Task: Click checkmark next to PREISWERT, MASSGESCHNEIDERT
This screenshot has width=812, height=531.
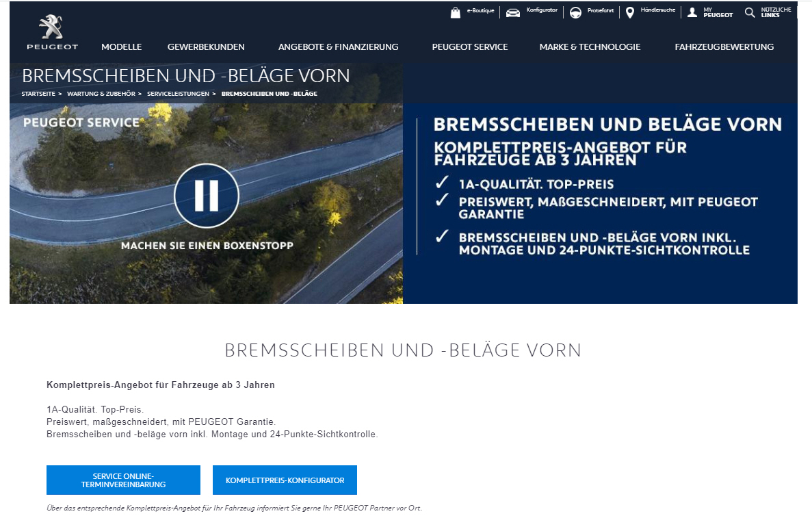Action: point(442,200)
